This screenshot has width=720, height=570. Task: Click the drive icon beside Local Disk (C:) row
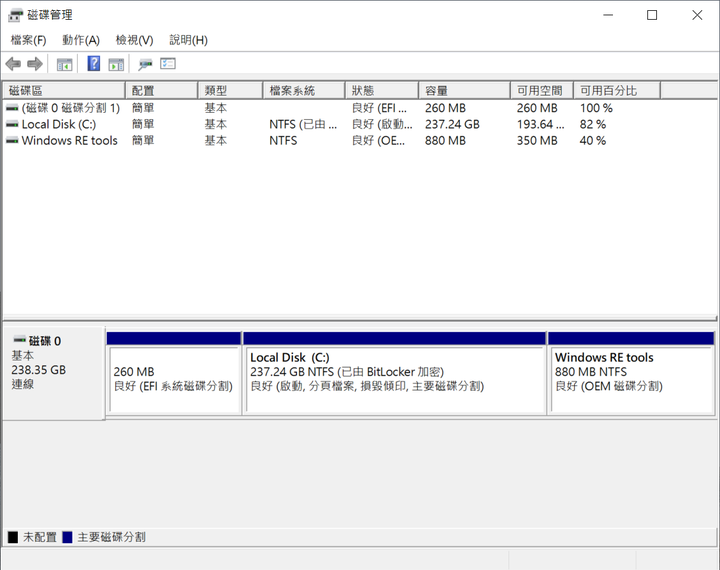12,124
